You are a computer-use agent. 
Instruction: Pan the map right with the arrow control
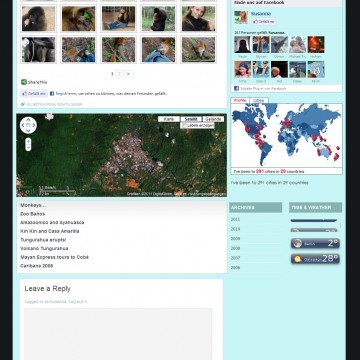click(x=34, y=125)
